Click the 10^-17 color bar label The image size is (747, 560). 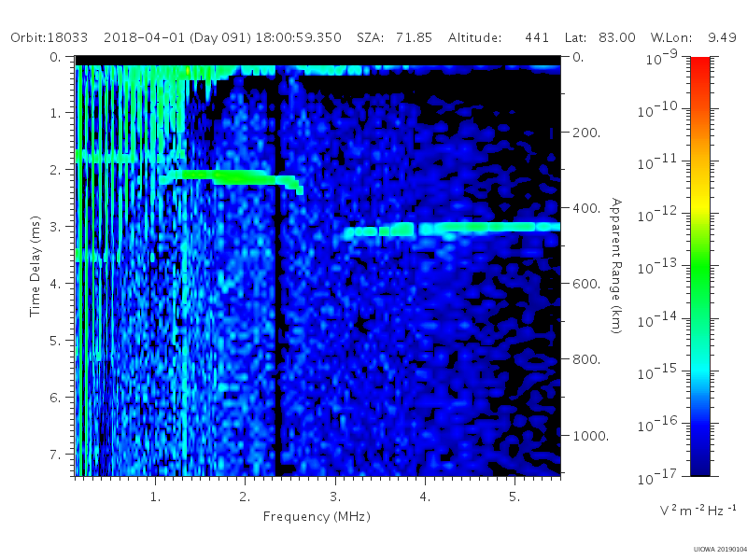click(x=657, y=476)
